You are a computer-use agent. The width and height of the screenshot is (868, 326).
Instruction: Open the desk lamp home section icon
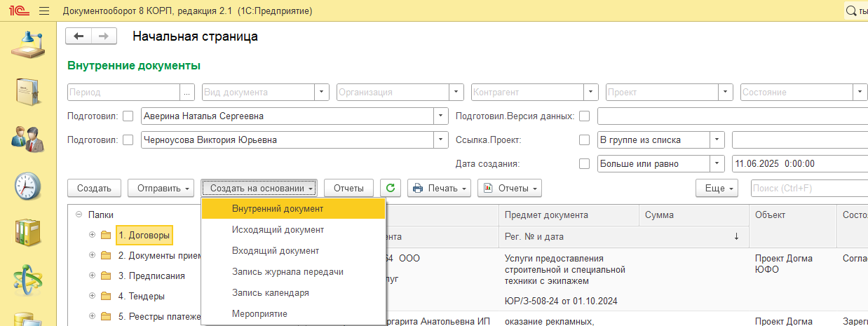(x=28, y=43)
